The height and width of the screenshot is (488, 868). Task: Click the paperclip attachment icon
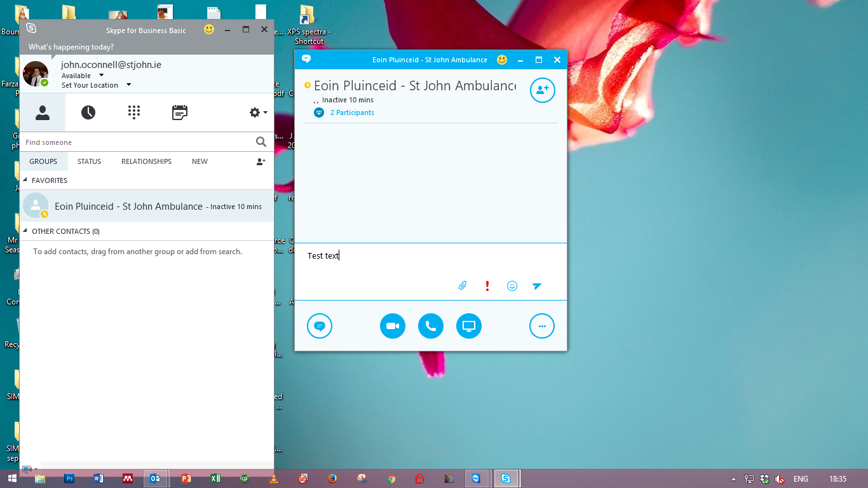pos(463,286)
